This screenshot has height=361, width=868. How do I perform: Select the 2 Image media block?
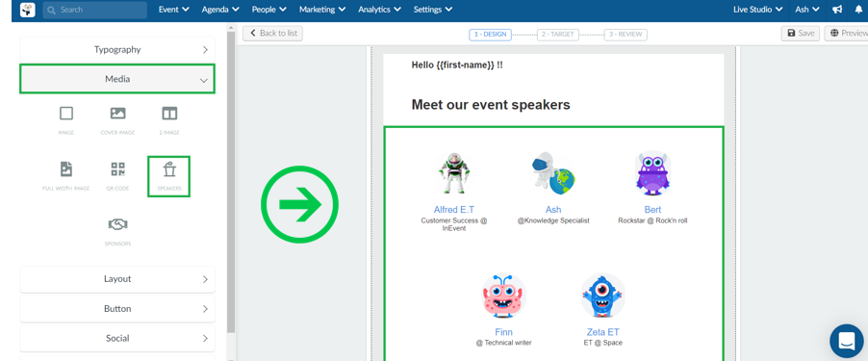coord(169,120)
